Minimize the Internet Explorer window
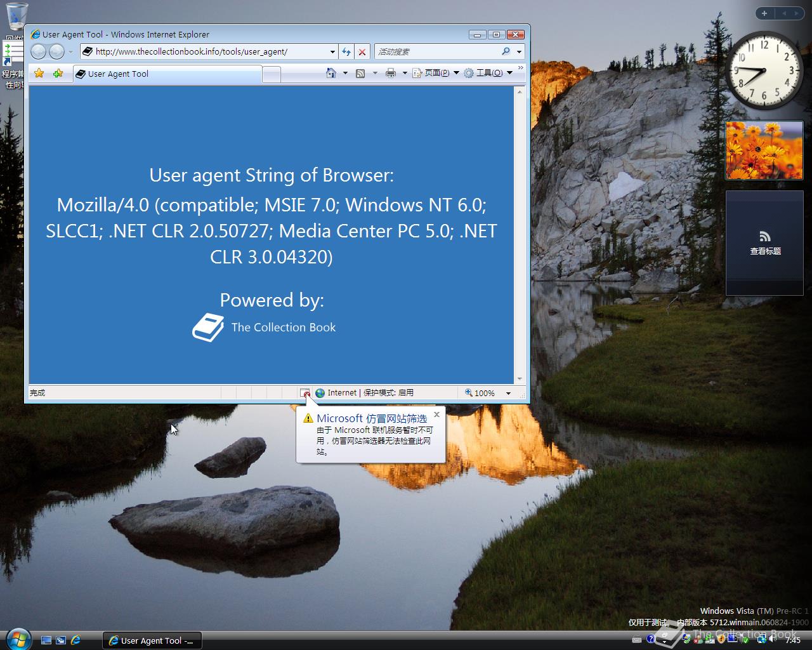Screen dimensions: 812x650 click(x=478, y=34)
